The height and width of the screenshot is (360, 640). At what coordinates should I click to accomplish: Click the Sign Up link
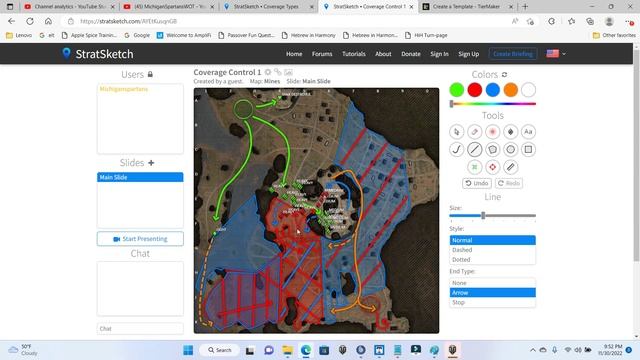pyautogui.click(x=469, y=54)
